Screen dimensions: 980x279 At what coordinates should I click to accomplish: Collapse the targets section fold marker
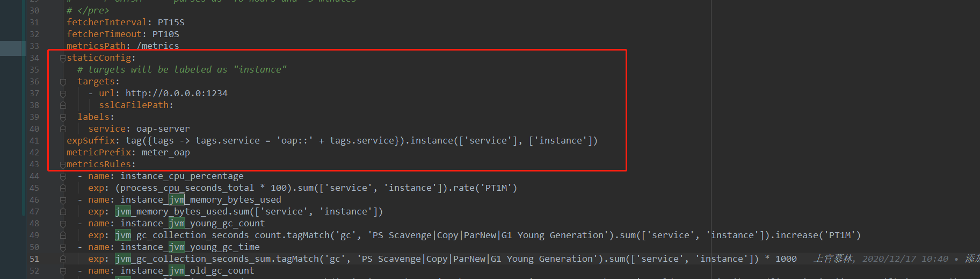63,82
